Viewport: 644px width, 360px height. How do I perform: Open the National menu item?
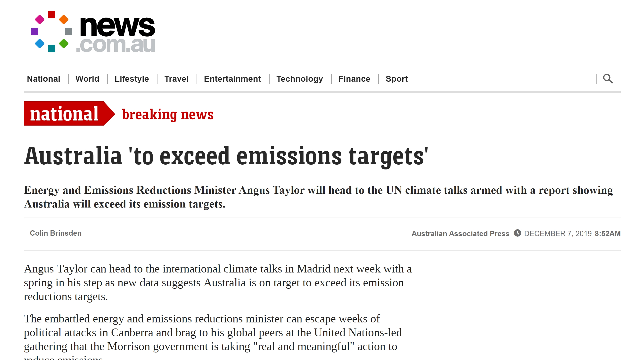[43, 79]
